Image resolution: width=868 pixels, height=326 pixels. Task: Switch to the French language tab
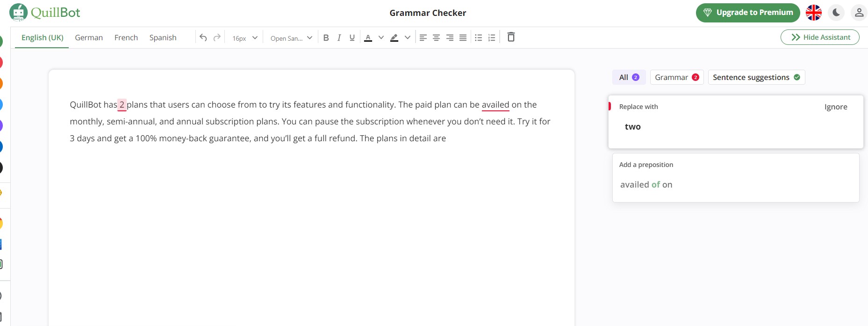pos(126,37)
